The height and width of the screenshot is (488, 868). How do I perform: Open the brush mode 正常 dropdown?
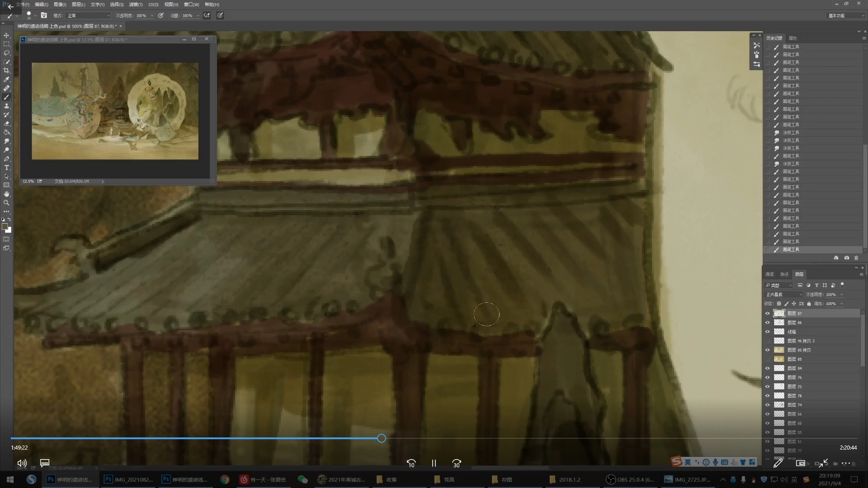(x=89, y=15)
